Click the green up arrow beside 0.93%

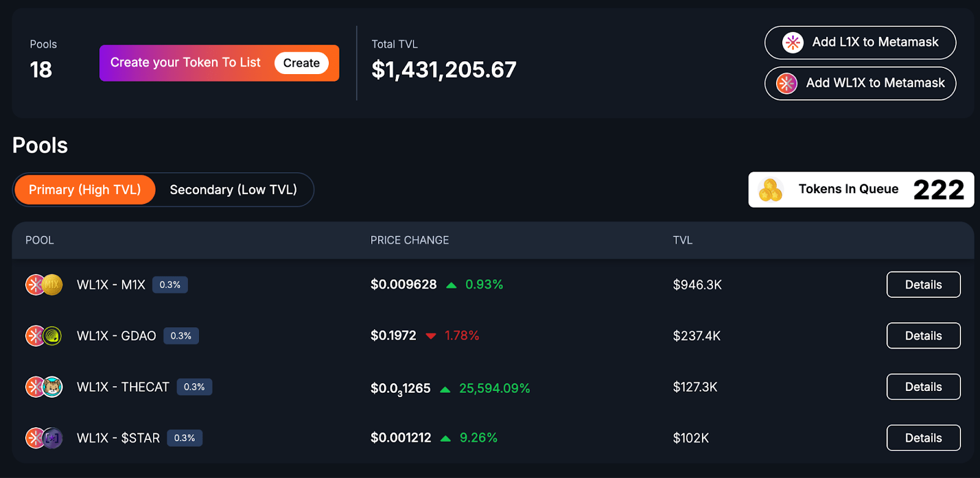(x=451, y=285)
